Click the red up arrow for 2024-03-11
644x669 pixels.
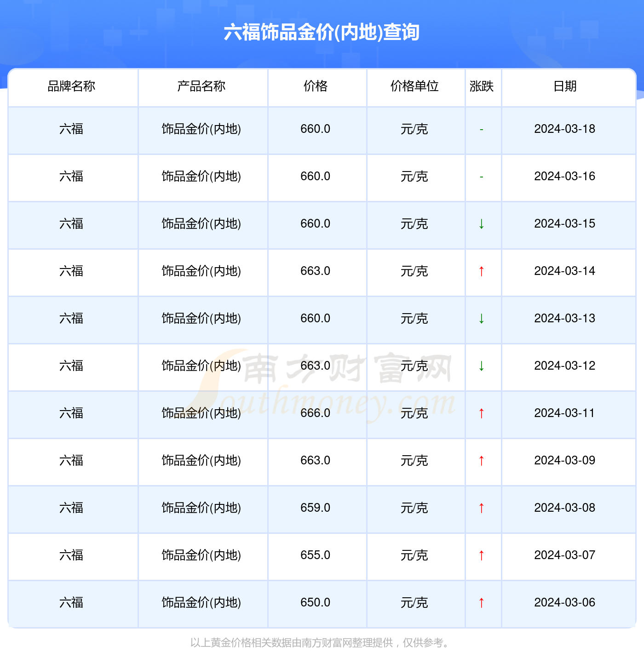pos(482,413)
